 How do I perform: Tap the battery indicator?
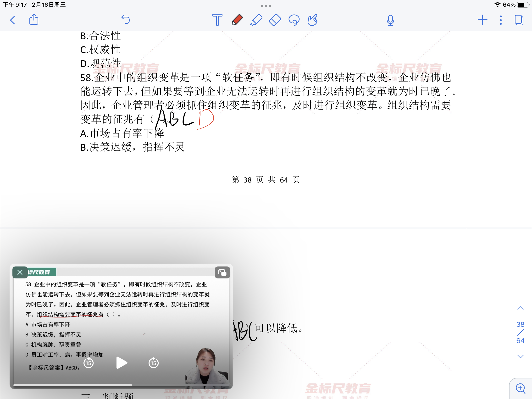pyautogui.click(x=523, y=5)
